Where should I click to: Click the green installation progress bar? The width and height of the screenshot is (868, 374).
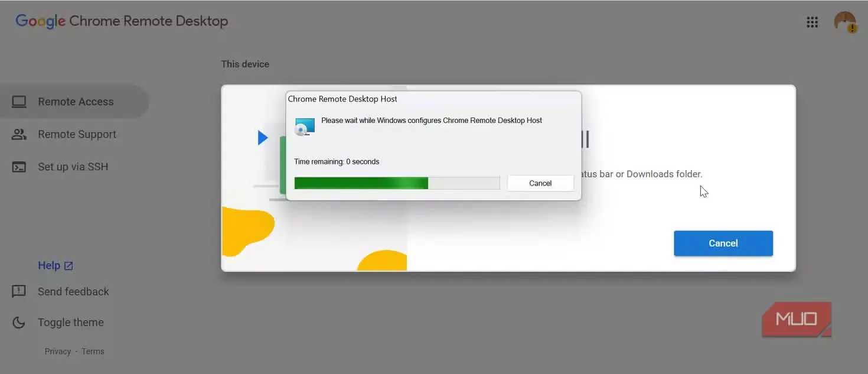point(397,183)
